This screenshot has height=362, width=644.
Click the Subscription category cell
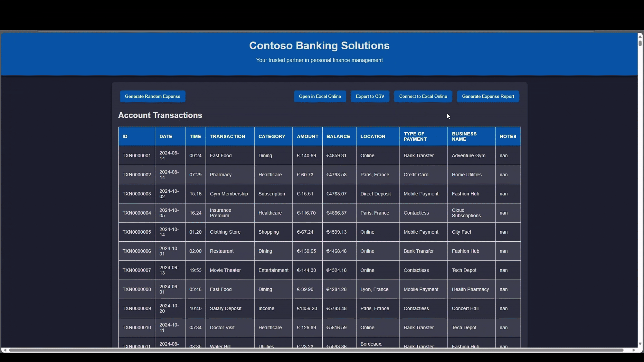tap(273, 194)
